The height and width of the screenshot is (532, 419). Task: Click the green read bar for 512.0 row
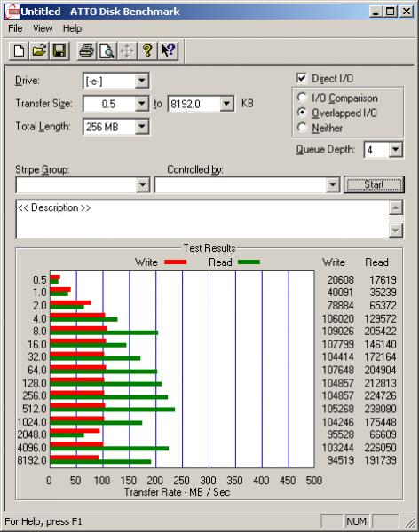click(113, 410)
